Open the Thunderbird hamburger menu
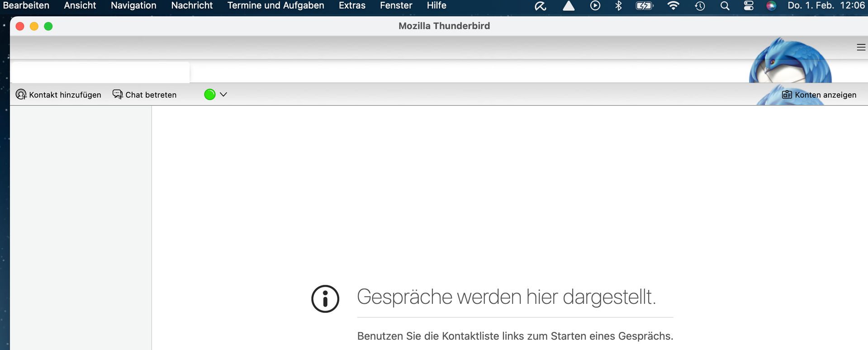 [861, 47]
